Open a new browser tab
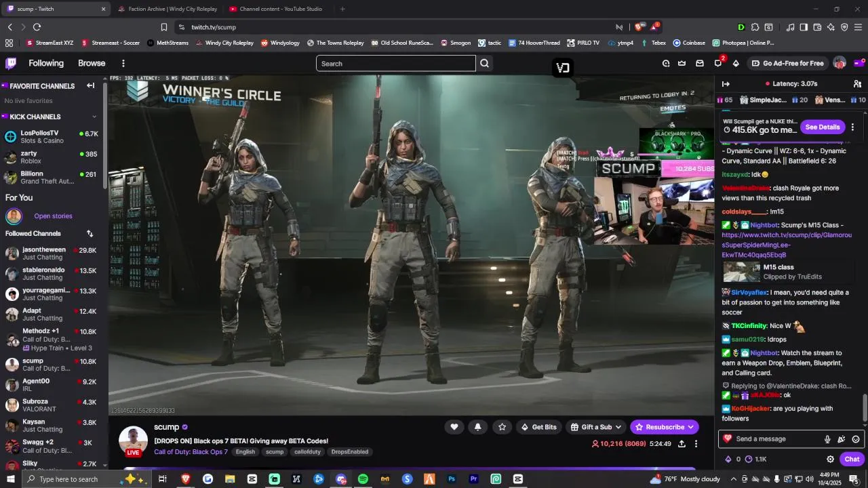The image size is (868, 488). coord(342,9)
